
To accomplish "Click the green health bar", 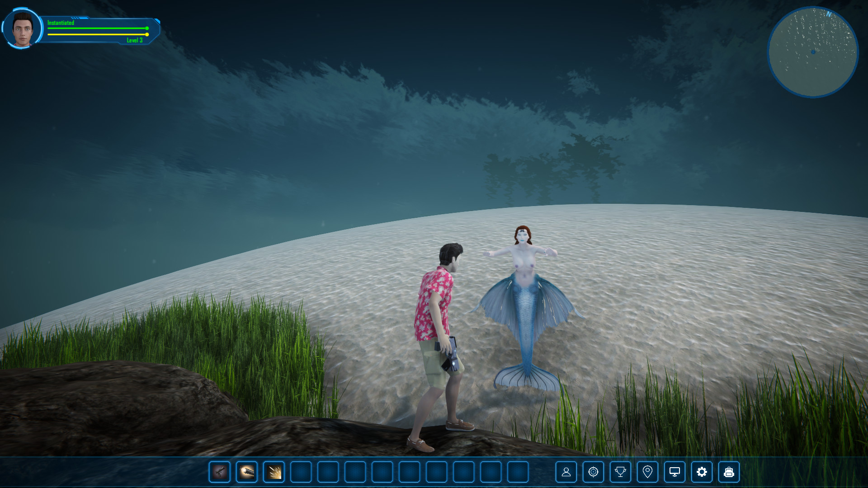I will (x=97, y=28).
